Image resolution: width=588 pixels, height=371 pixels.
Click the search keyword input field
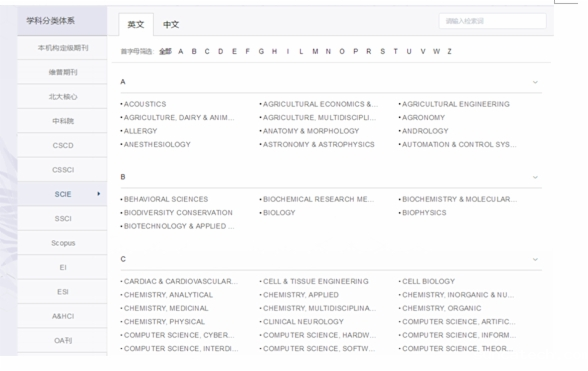pos(492,21)
